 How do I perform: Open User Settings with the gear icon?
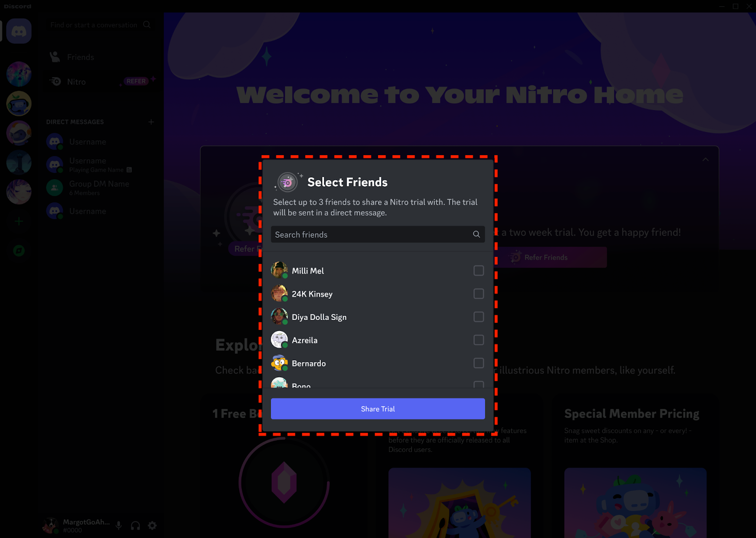(x=152, y=525)
